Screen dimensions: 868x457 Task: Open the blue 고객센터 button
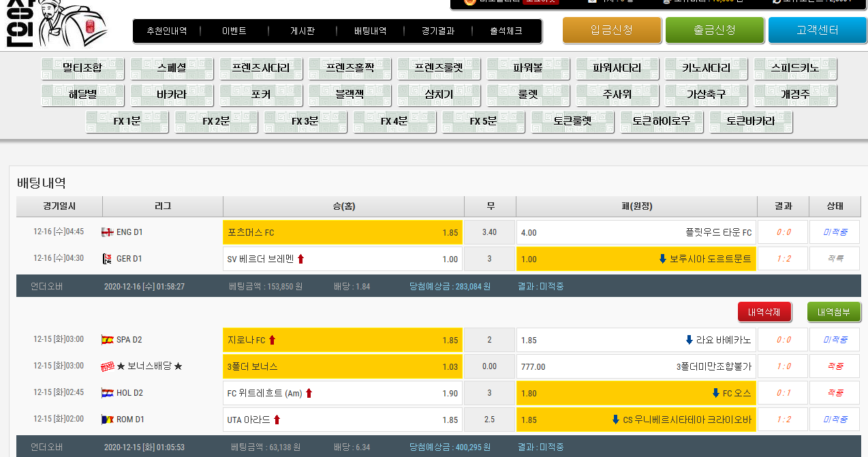tap(817, 30)
